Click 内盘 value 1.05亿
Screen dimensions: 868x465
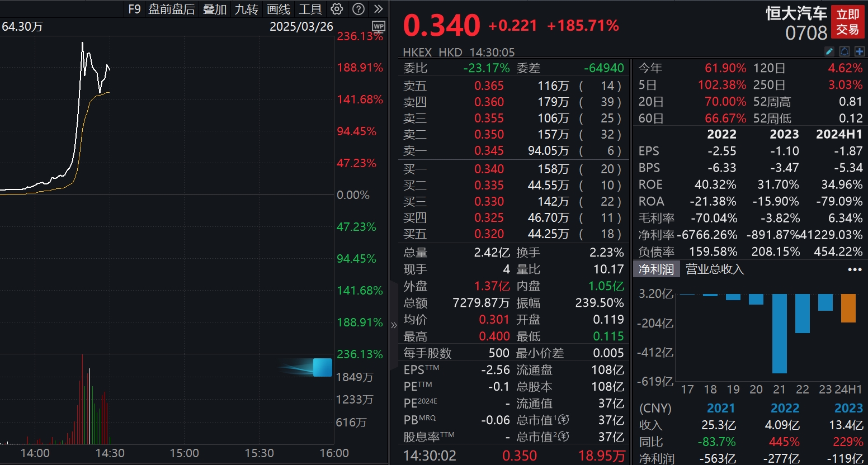606,286
